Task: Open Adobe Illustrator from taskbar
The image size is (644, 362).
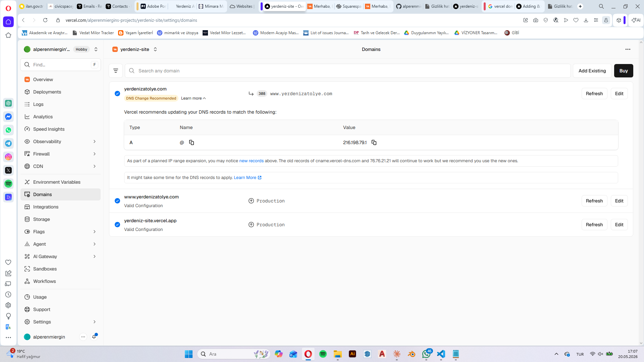Action: [x=353, y=354]
